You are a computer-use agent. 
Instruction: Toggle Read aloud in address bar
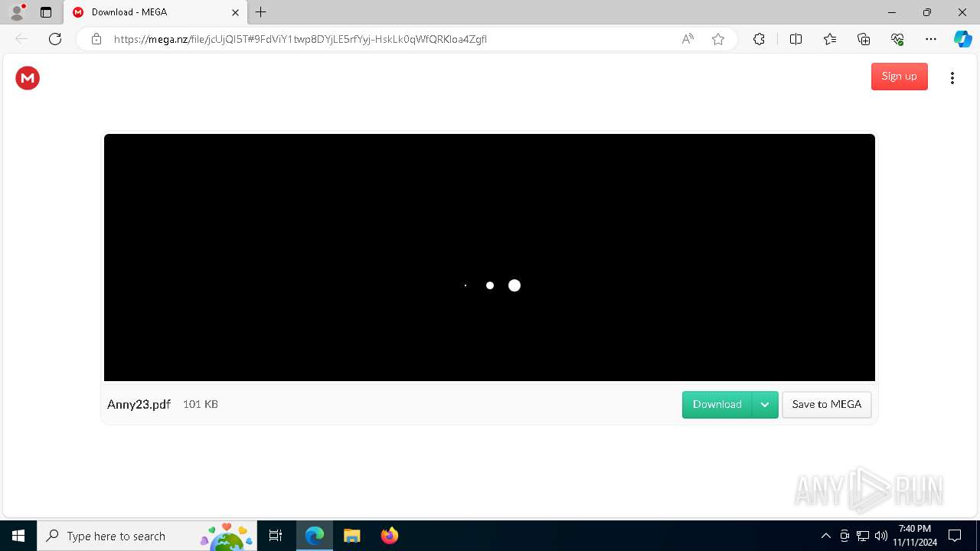click(x=688, y=39)
